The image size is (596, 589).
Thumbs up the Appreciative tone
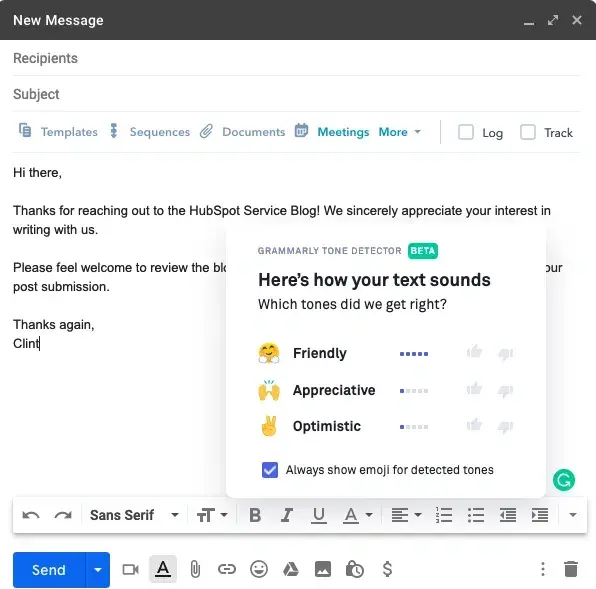pos(474,389)
